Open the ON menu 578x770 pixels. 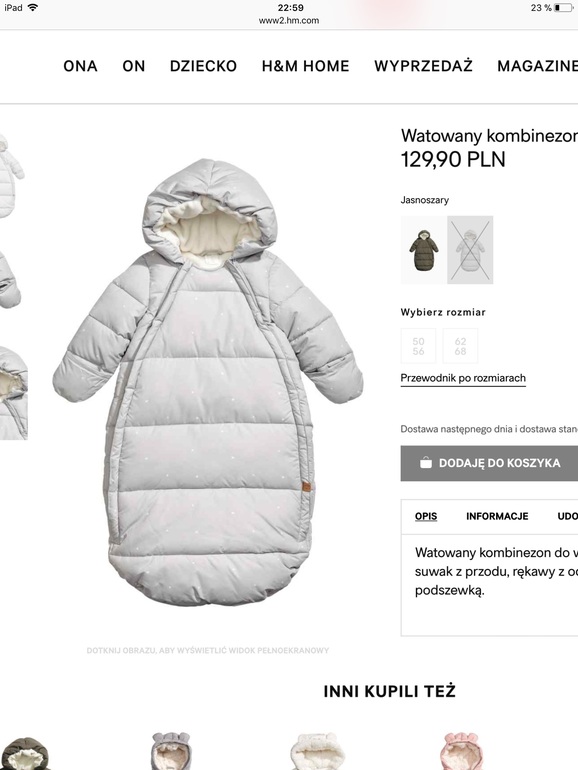click(x=134, y=66)
